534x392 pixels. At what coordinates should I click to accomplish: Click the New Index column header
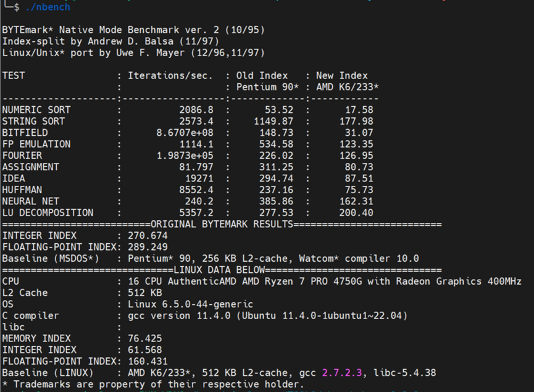tap(342, 75)
